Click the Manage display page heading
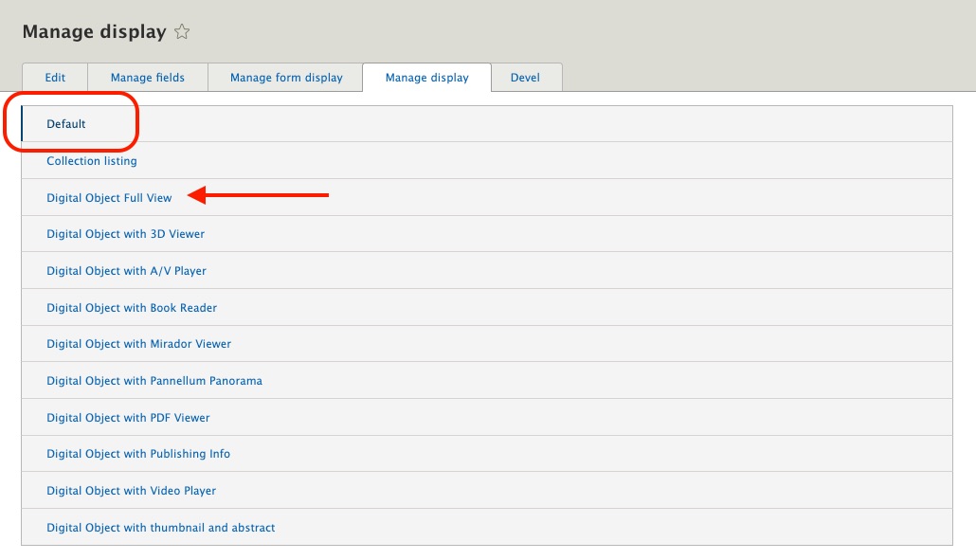The width and height of the screenshot is (976, 560). click(x=94, y=32)
